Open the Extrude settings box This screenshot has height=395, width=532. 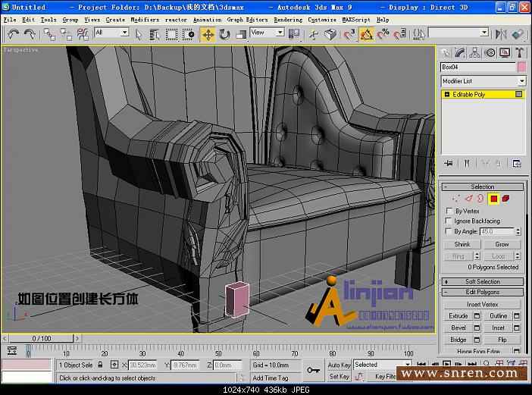(477, 316)
